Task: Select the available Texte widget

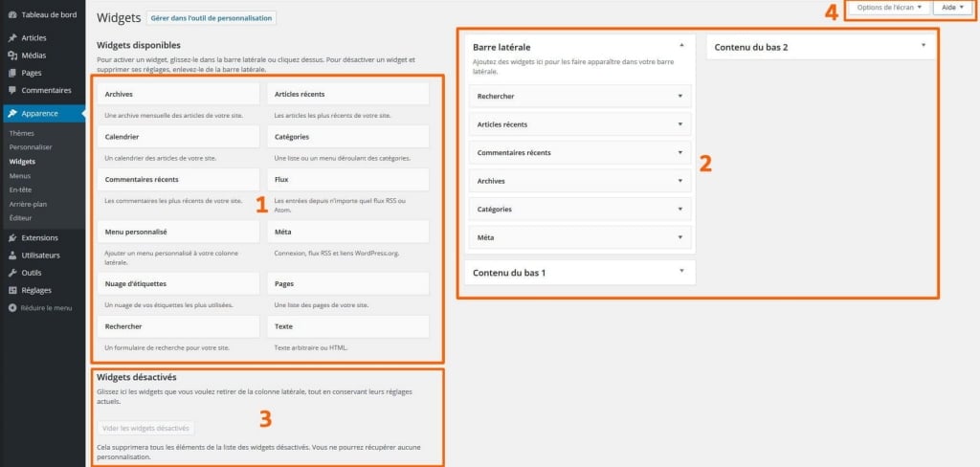Action: [x=348, y=326]
